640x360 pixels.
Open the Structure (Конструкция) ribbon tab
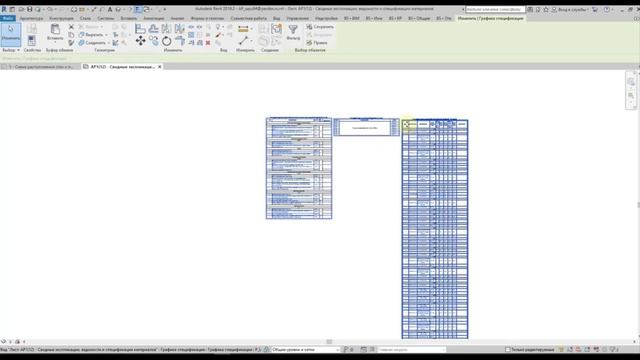click(x=61, y=18)
